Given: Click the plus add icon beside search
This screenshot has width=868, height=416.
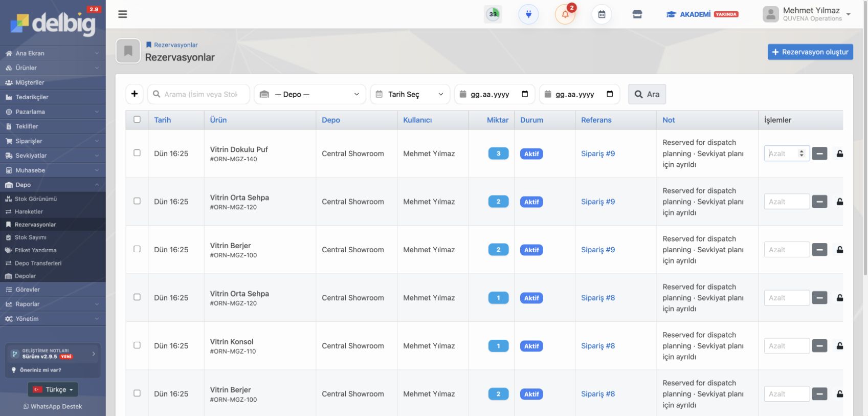Looking at the screenshot, I should [x=135, y=94].
